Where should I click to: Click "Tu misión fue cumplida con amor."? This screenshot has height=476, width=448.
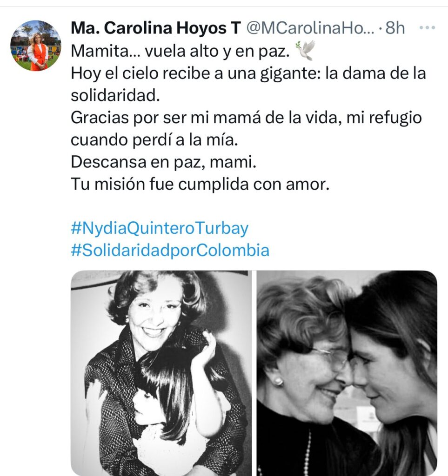pos(200,185)
